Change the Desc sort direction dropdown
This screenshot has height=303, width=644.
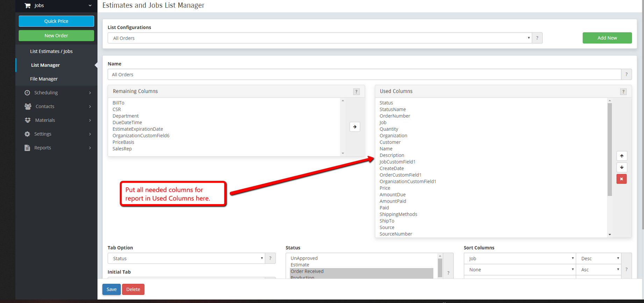[x=598, y=259]
